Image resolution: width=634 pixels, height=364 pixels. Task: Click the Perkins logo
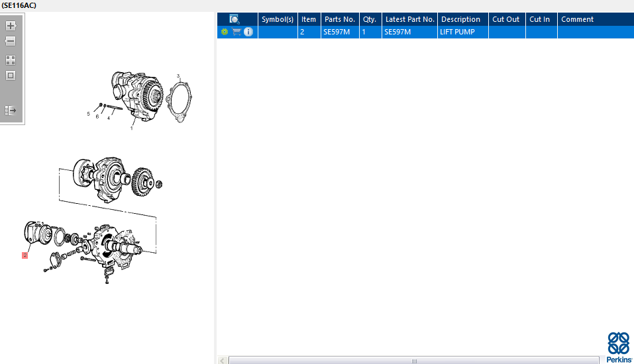pos(619,347)
